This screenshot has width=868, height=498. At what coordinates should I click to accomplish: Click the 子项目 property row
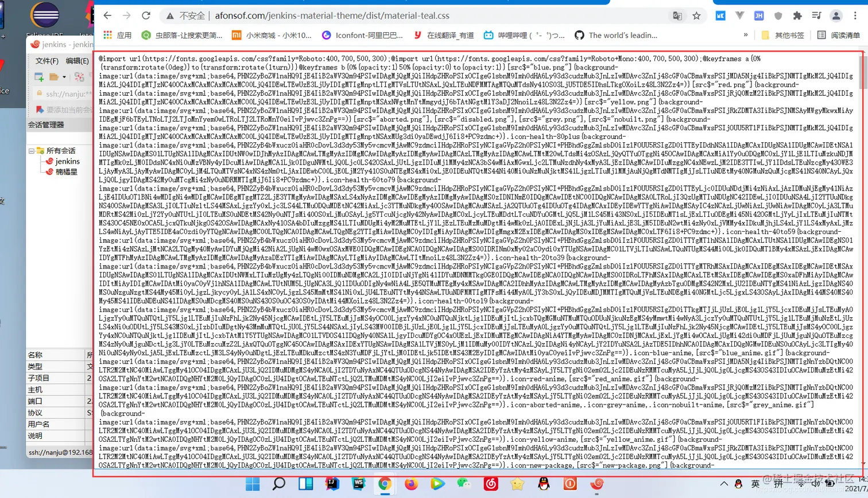(60, 378)
